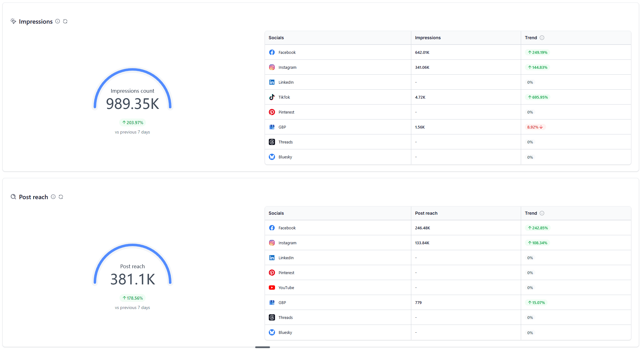
Task: Click the 144.83% Instagram trend badge
Action: point(538,67)
